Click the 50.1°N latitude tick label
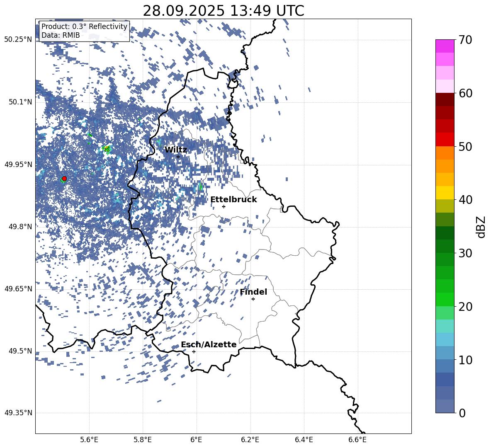 [21, 102]
